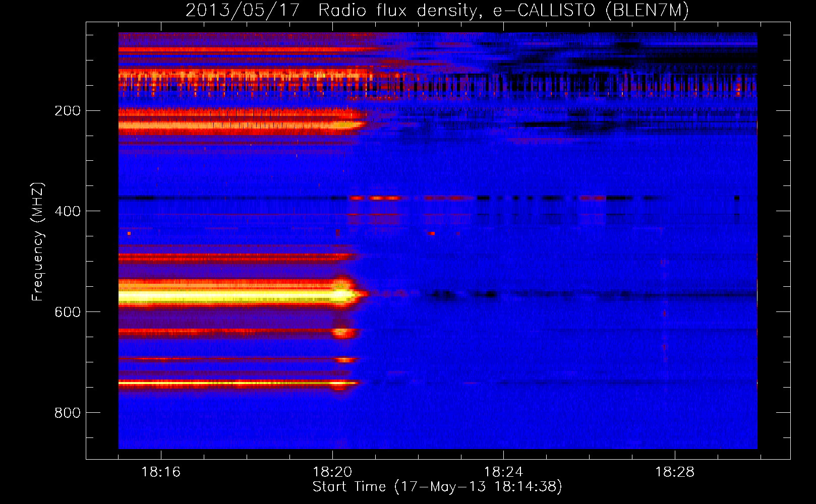This screenshot has height=504, width=816.
Task: Click the plot title mentioning e-CALLISTO (BLEN7M)
Action: (437, 10)
